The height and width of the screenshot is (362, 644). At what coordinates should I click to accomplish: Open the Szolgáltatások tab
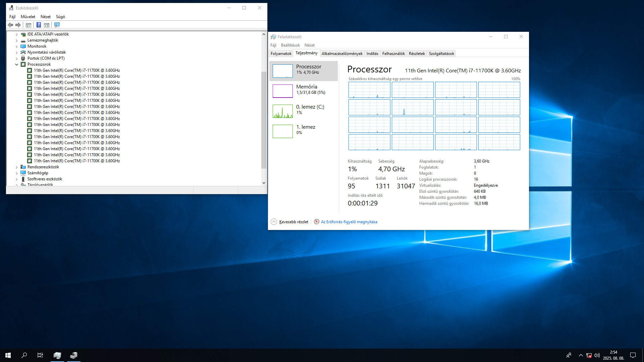[441, 54]
